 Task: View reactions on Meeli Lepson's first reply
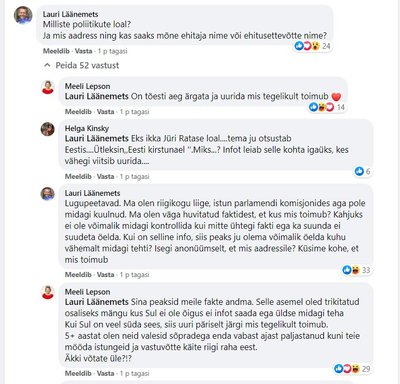pos(327,107)
